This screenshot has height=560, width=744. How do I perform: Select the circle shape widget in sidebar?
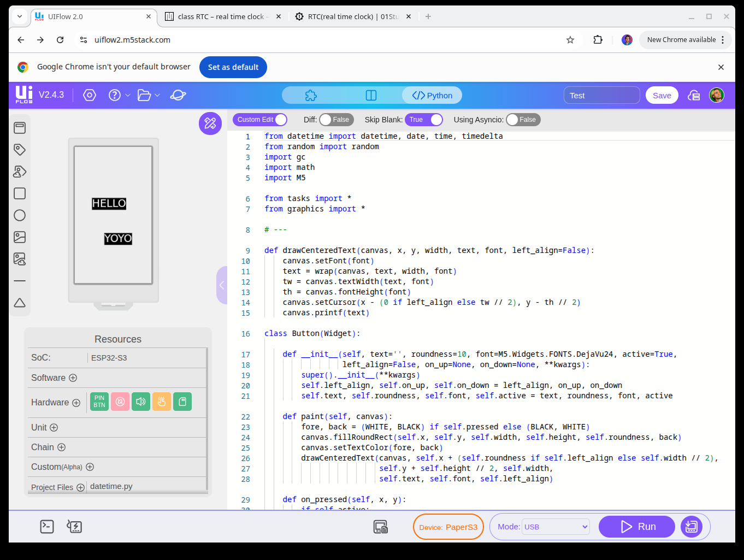(20, 215)
